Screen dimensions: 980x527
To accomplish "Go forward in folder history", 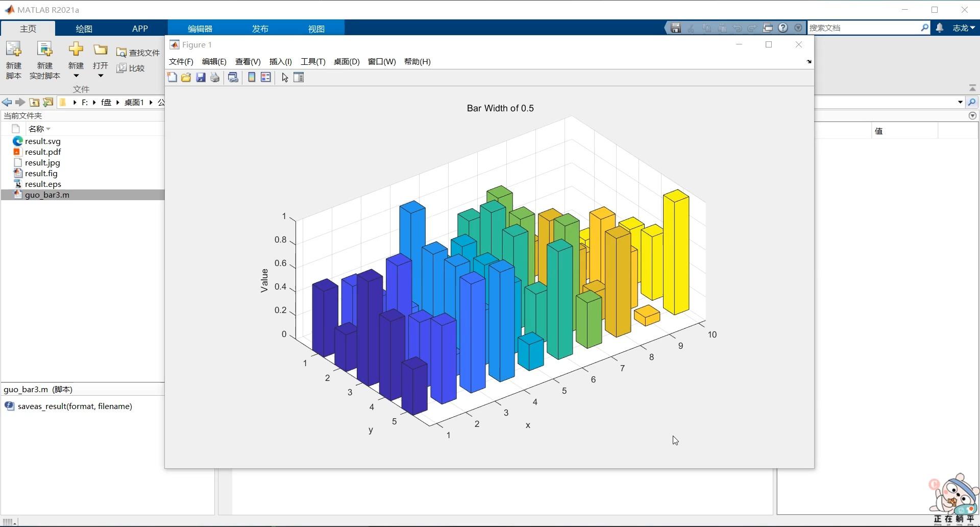I will tap(20, 102).
